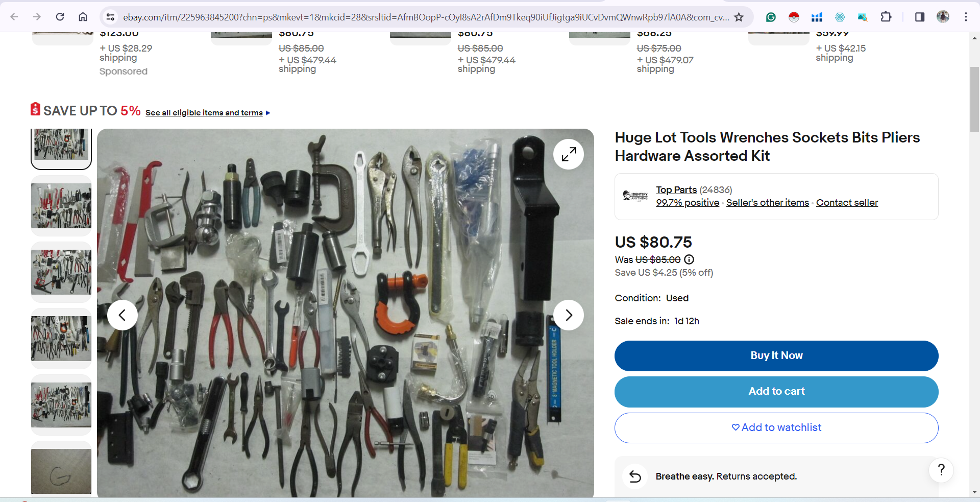Click the Buy It Now button

click(776, 356)
